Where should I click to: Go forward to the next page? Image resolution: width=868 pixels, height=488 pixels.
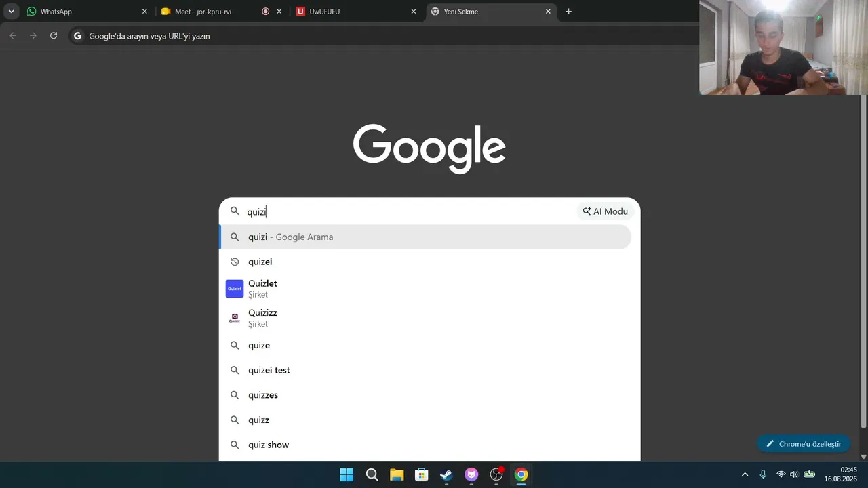(x=33, y=35)
